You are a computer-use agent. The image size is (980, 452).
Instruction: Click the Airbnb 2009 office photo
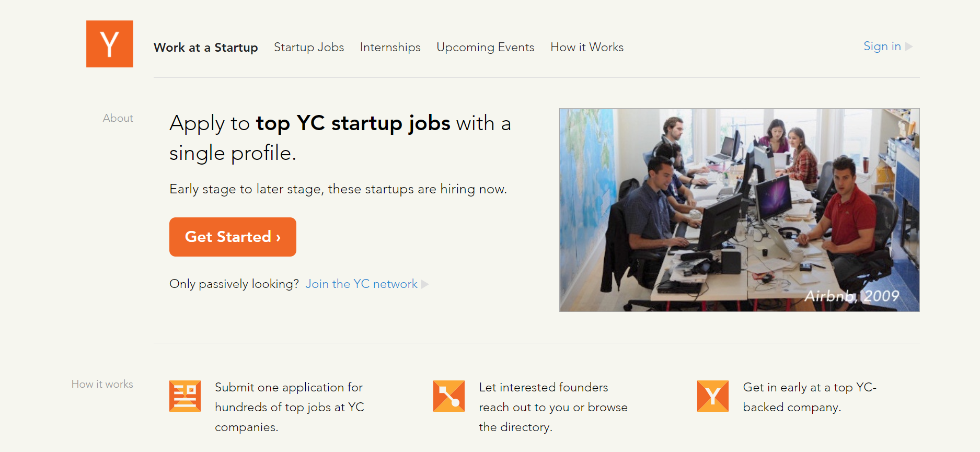tap(739, 210)
